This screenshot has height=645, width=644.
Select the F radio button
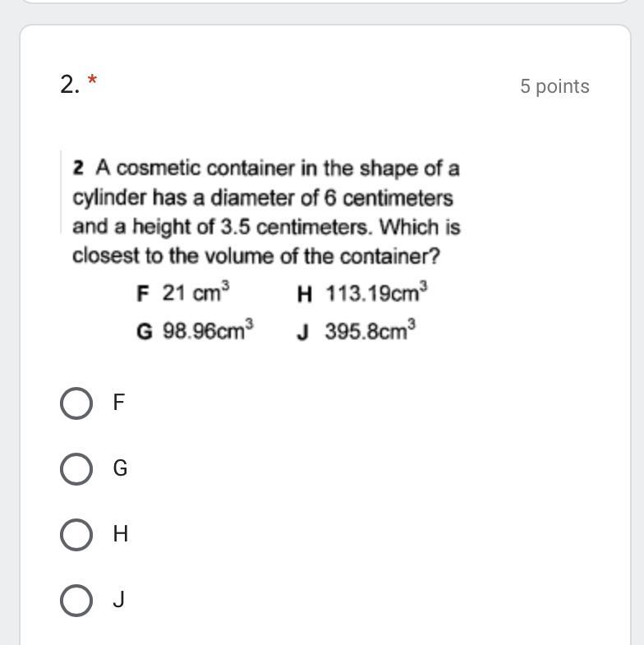tap(76, 403)
